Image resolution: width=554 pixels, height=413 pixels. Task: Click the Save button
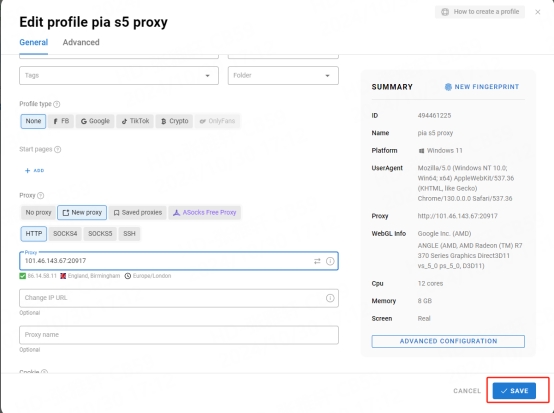tap(514, 391)
